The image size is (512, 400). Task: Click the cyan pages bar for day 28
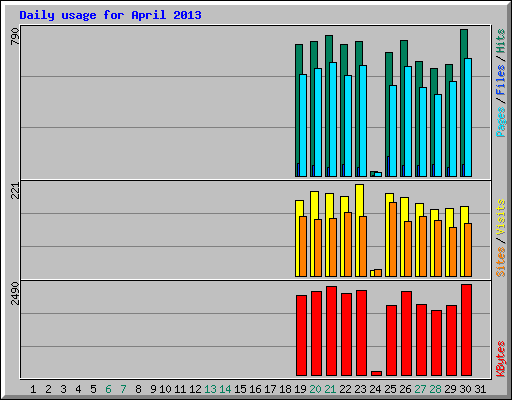tap(438, 135)
